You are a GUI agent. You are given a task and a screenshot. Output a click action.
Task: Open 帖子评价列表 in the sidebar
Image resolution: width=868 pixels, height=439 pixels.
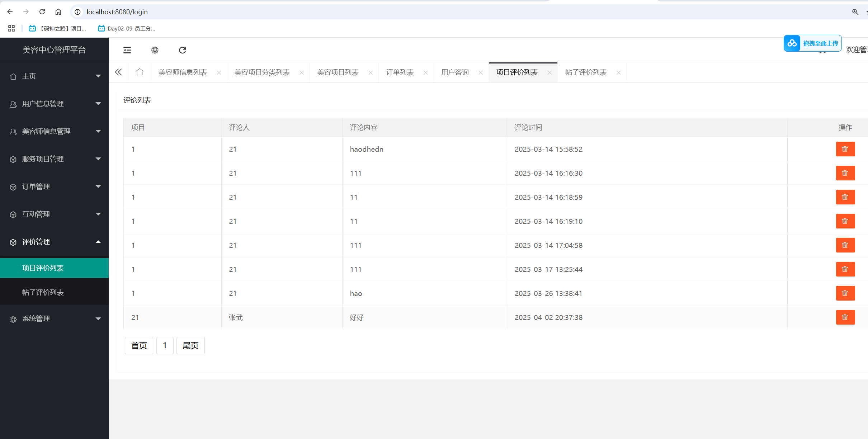tap(43, 292)
